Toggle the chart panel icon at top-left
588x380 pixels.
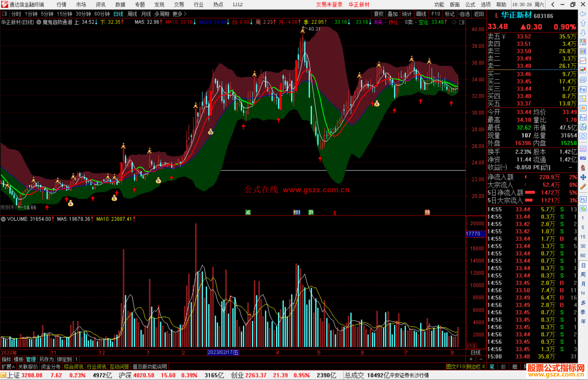tap(5, 14)
